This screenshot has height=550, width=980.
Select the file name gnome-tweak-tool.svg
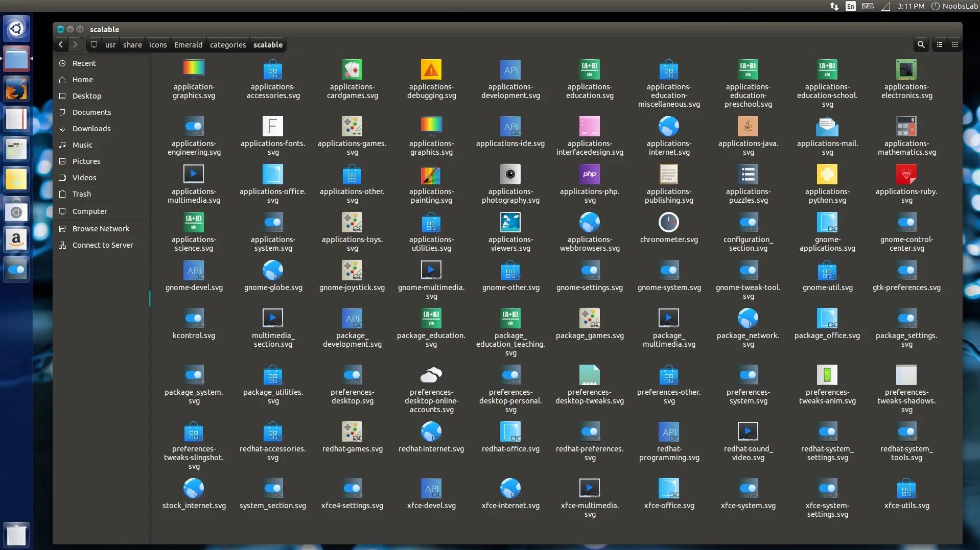coord(748,292)
